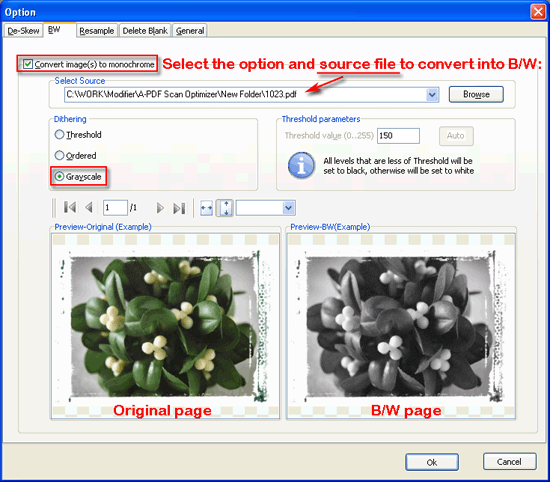Select Ordered dithering option
The image size is (550, 482).
[x=59, y=155]
